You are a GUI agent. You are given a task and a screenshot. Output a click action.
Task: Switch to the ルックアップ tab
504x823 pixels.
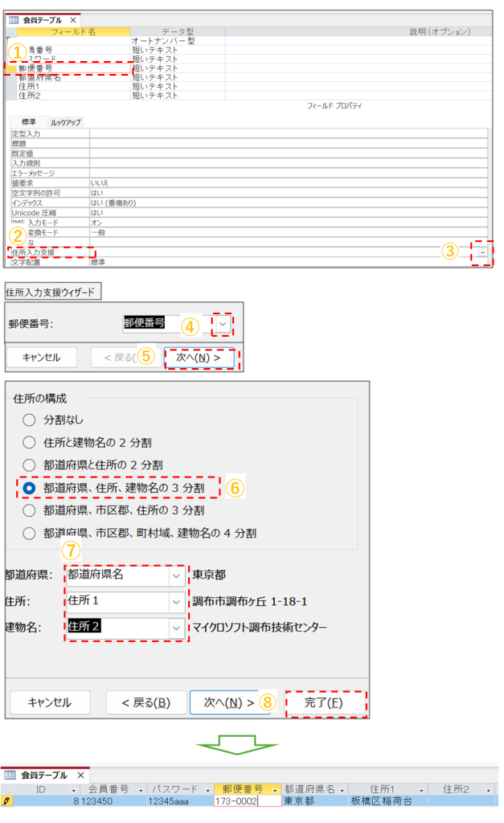pos(65,122)
